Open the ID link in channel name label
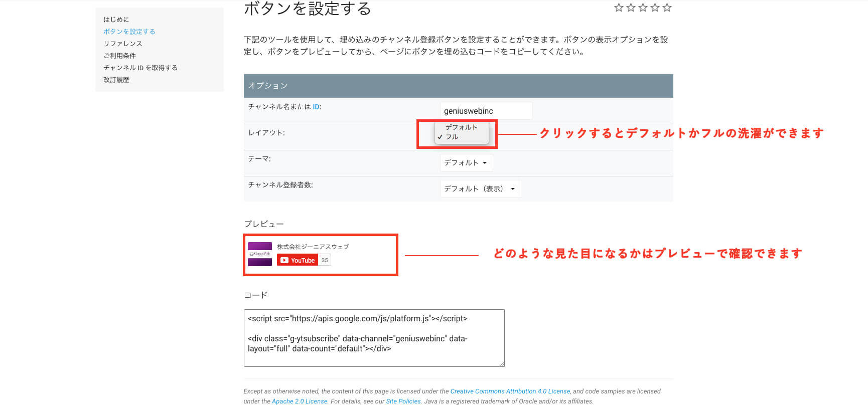This screenshot has height=416, width=868. coord(316,107)
